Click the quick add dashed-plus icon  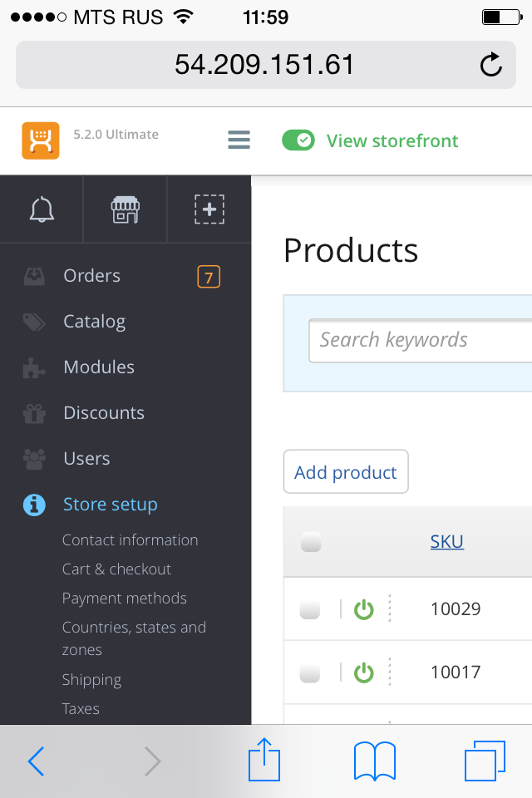coord(209,209)
